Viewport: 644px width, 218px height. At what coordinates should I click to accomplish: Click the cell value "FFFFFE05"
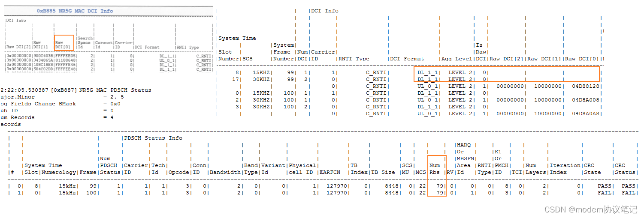click(64, 56)
